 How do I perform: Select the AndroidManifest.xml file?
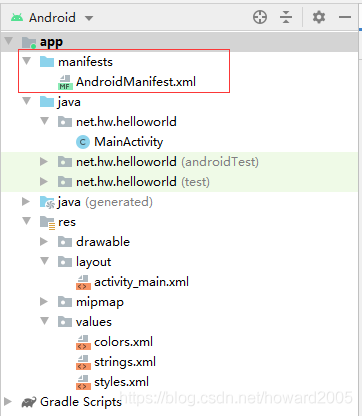click(136, 82)
